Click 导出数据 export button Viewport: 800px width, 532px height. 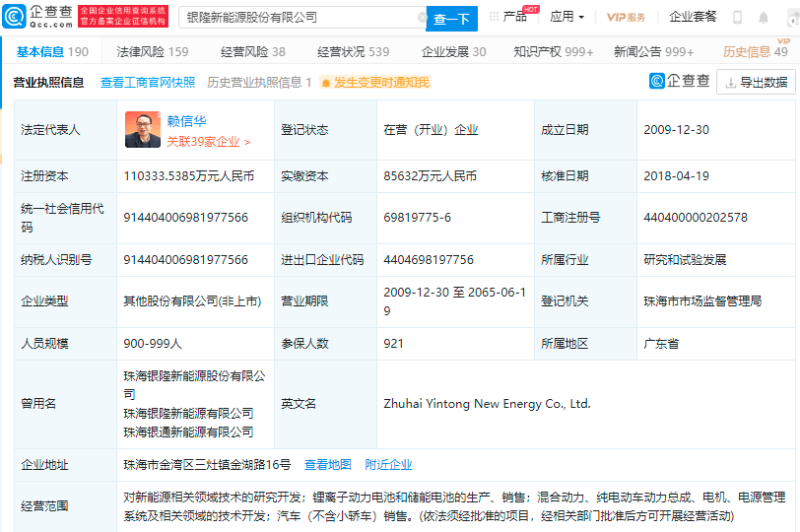(756, 82)
